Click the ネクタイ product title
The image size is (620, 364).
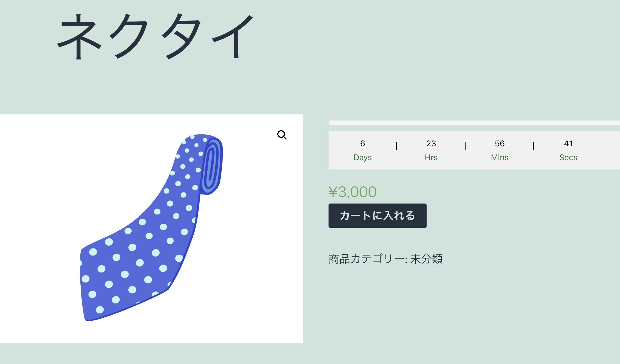[x=155, y=36]
